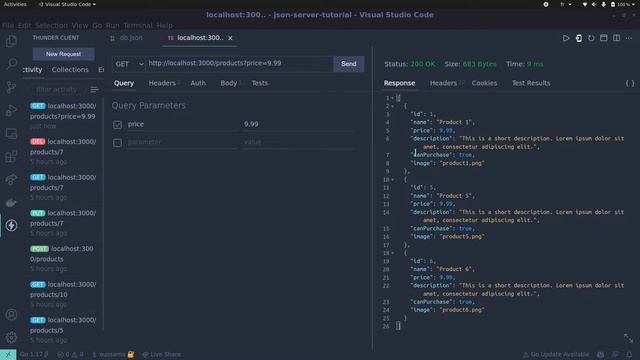
Task: Switch to the Activity sidebar tab
Action: pyautogui.click(x=32, y=69)
